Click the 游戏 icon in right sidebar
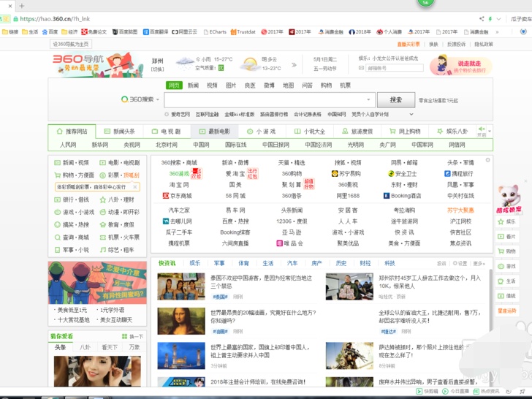Screen dimensions: 532x399 click(507, 266)
